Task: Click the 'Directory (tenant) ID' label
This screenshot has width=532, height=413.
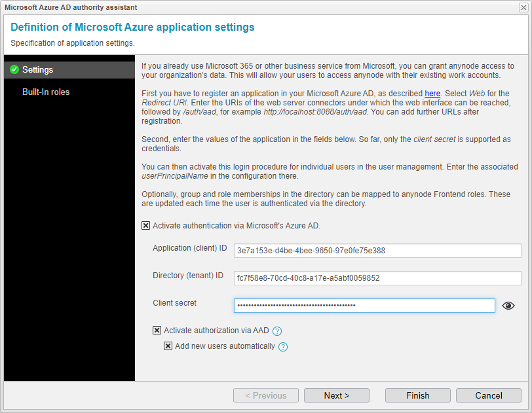Action: (x=188, y=276)
